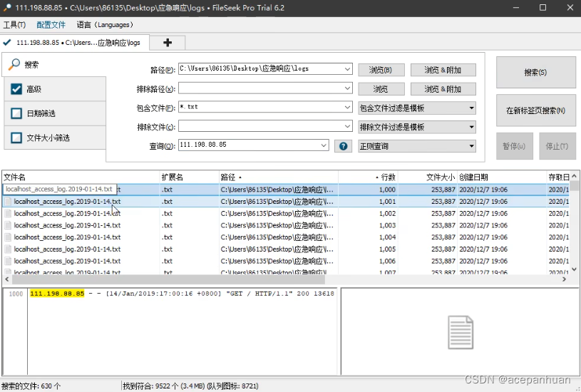Select the 111.198.88.85 search tab
The width and height of the screenshot is (581, 392).
tap(76, 43)
